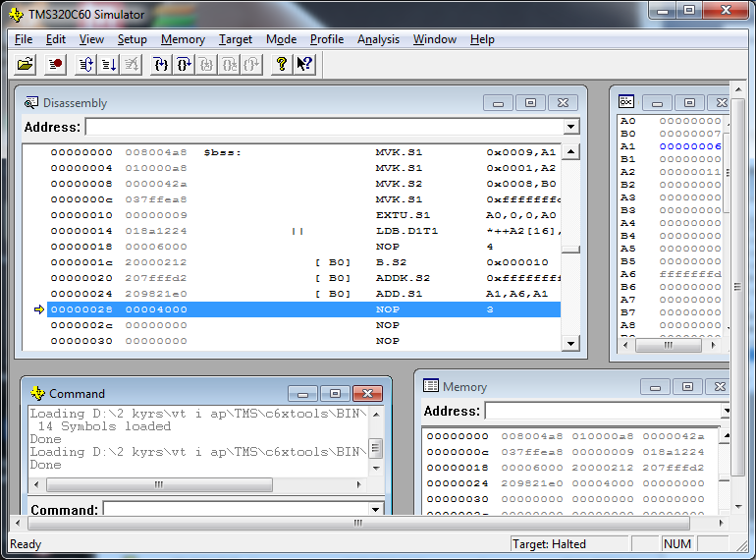Click the Command window title icon
The height and width of the screenshot is (560, 756).
[x=37, y=393]
